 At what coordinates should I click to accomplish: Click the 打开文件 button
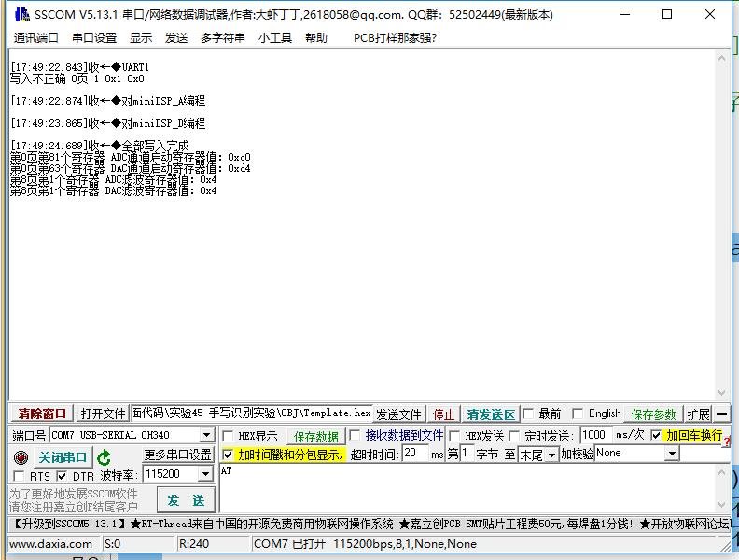[x=103, y=413]
